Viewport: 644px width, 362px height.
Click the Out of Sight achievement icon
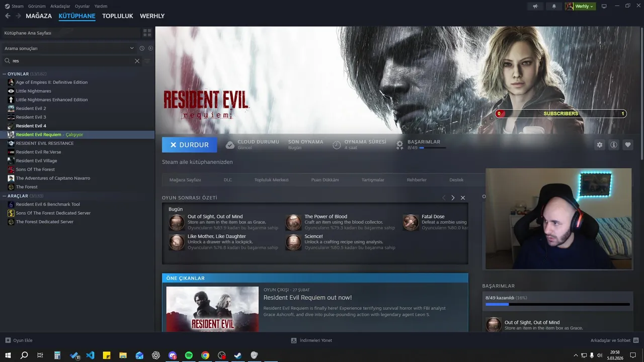177,223
